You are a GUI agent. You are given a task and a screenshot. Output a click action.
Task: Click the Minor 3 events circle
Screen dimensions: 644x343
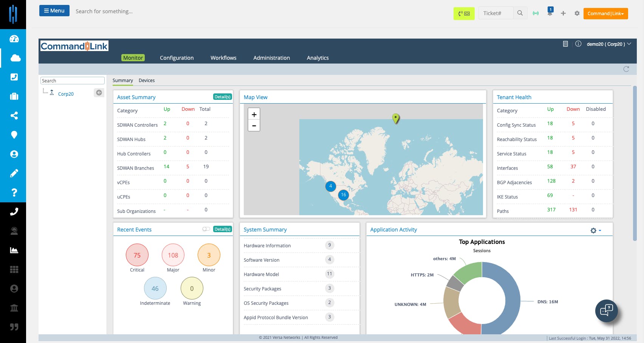[x=209, y=255]
